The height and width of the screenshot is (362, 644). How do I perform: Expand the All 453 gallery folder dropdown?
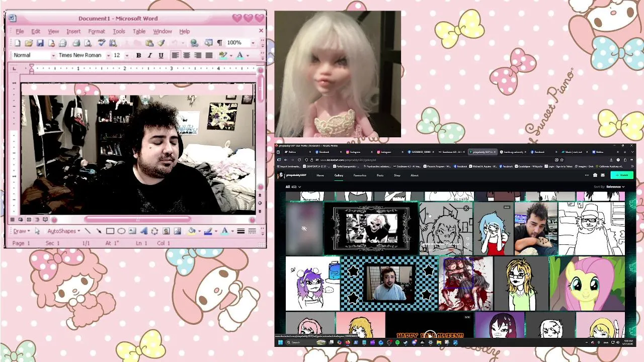pos(293,187)
